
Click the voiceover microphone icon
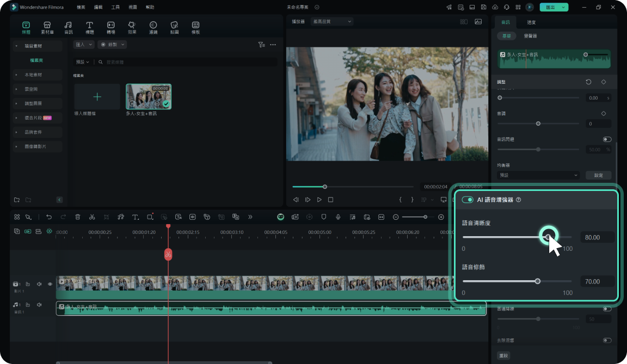[338, 217]
